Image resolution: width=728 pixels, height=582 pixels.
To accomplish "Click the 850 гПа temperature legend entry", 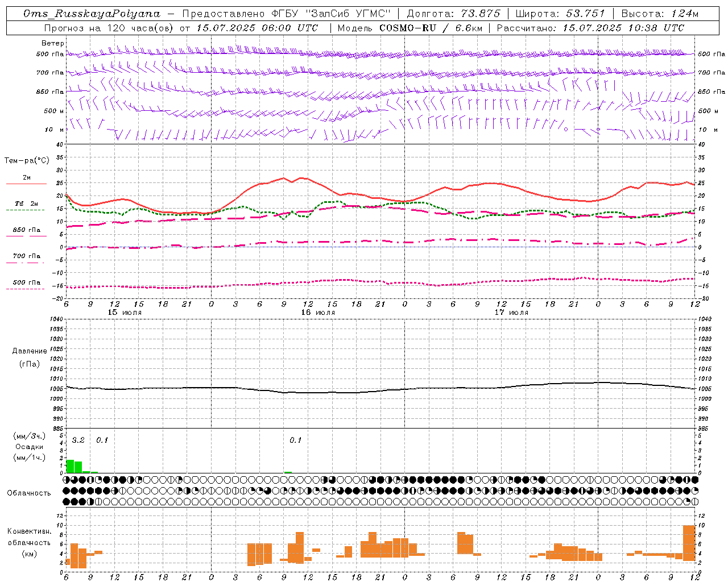I will (26, 230).
